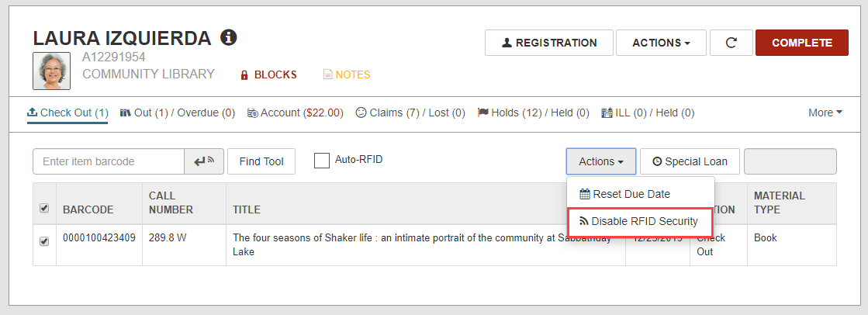Click the red COMPLETE button
868x315 pixels.
pyautogui.click(x=801, y=43)
